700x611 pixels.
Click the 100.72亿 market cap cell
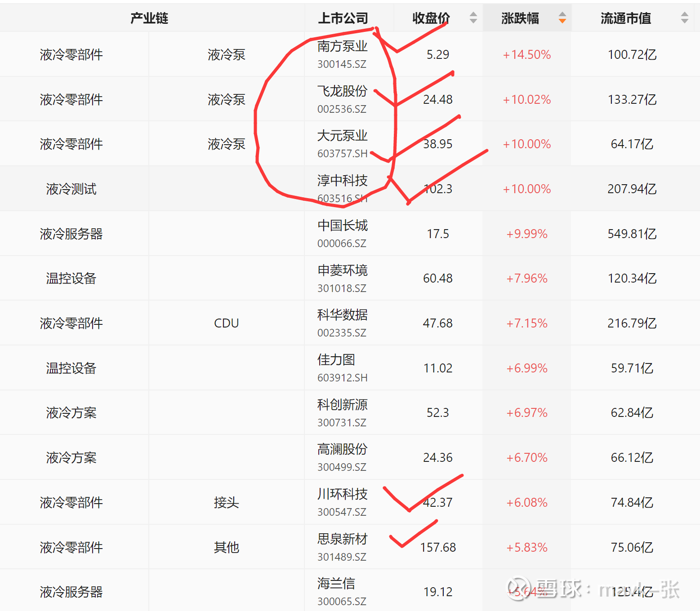click(632, 55)
